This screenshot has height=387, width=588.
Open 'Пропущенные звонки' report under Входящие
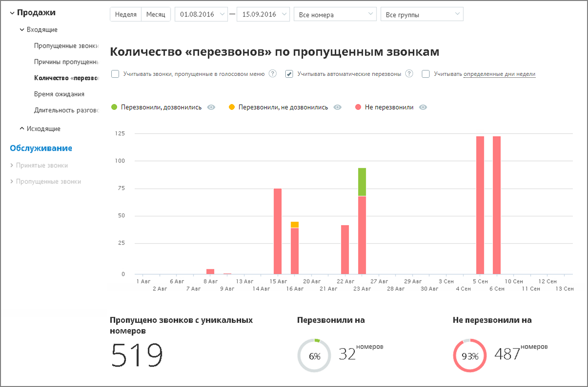tap(66, 46)
